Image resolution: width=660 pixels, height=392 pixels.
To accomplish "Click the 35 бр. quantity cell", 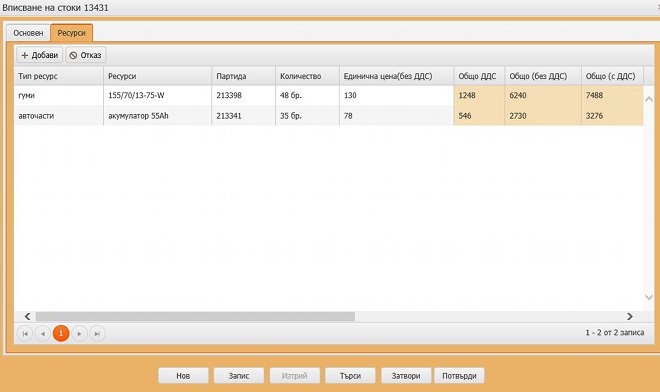I will (x=307, y=116).
